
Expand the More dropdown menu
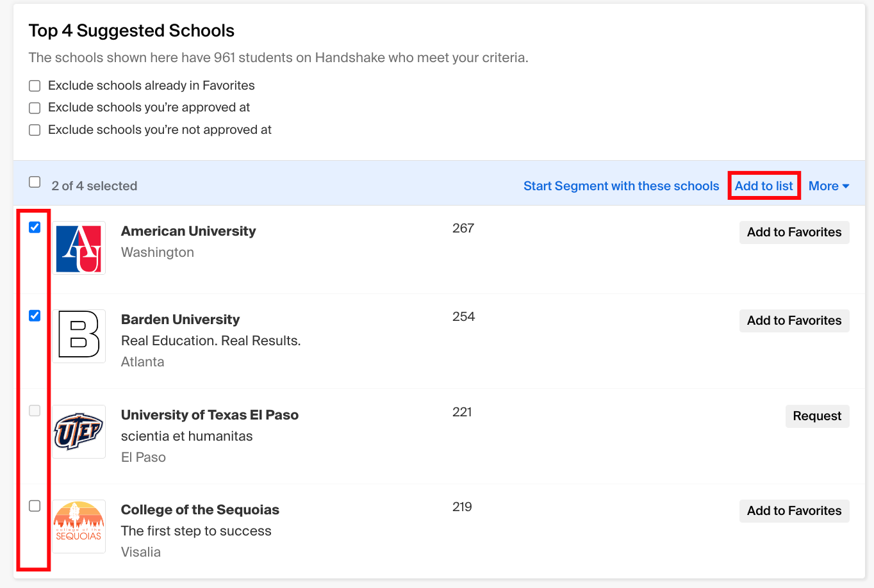(829, 186)
